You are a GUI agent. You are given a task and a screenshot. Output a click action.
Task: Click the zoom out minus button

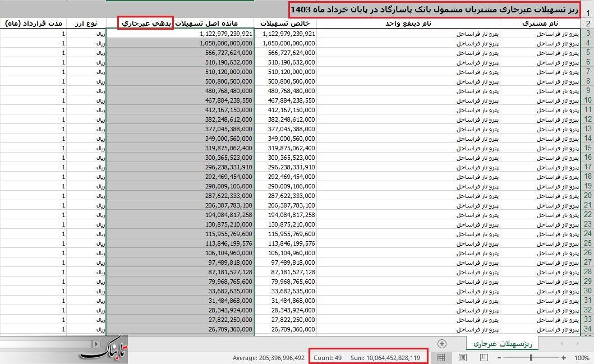[499, 358]
